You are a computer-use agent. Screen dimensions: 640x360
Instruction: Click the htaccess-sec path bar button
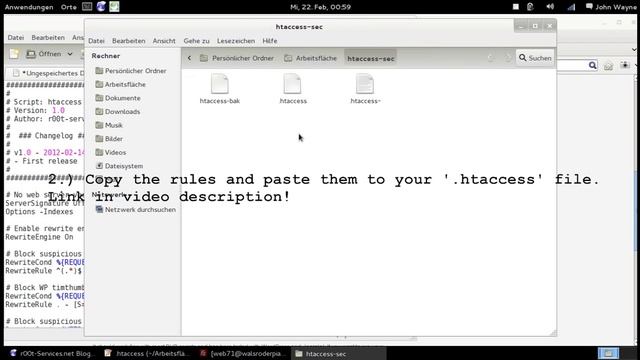371,58
